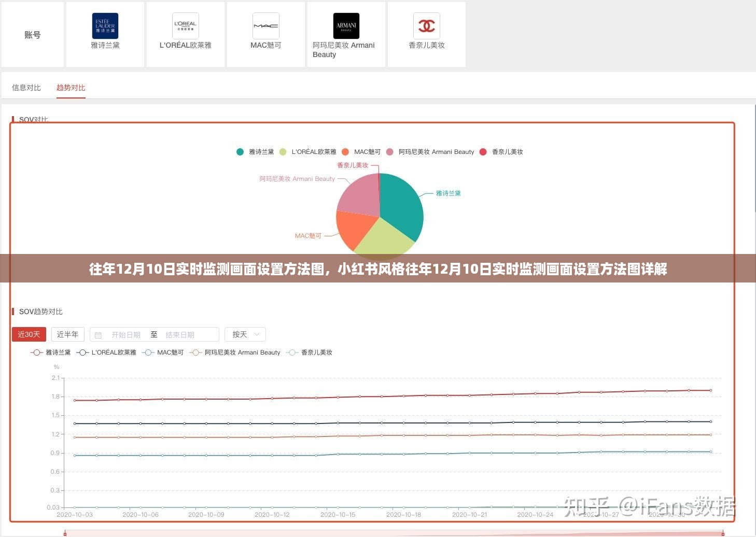Click the 阿玛尼美妆 pie chart callout label
The image size is (756, 537).
click(297, 179)
